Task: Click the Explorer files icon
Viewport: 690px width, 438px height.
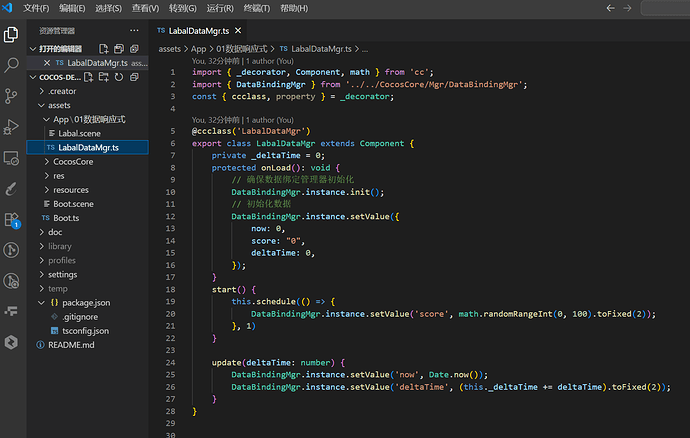Action: click(x=12, y=35)
